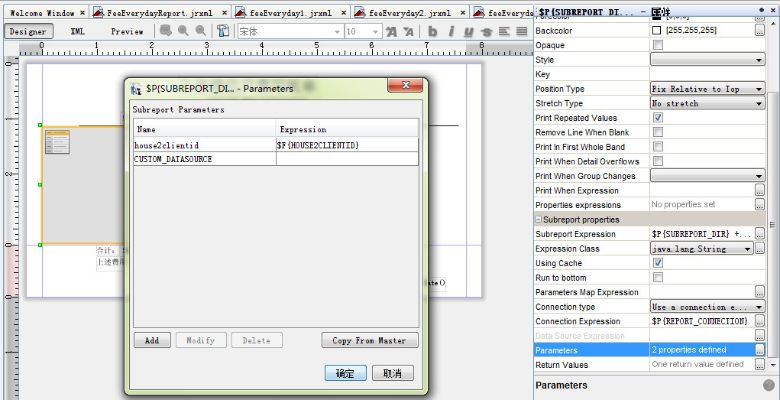Click the Add button in Parameters dialog
The image size is (780, 400).
tap(152, 340)
